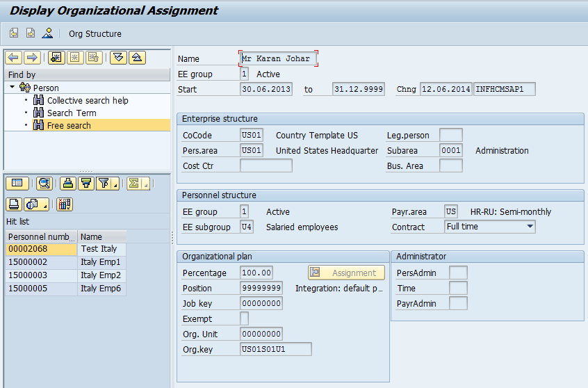Toggle the Exempt checkbox
This screenshot has width=588, height=388.
[244, 318]
